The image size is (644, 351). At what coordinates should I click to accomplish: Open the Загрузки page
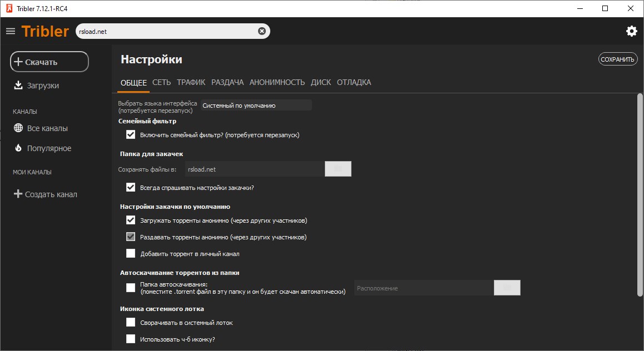click(x=43, y=86)
